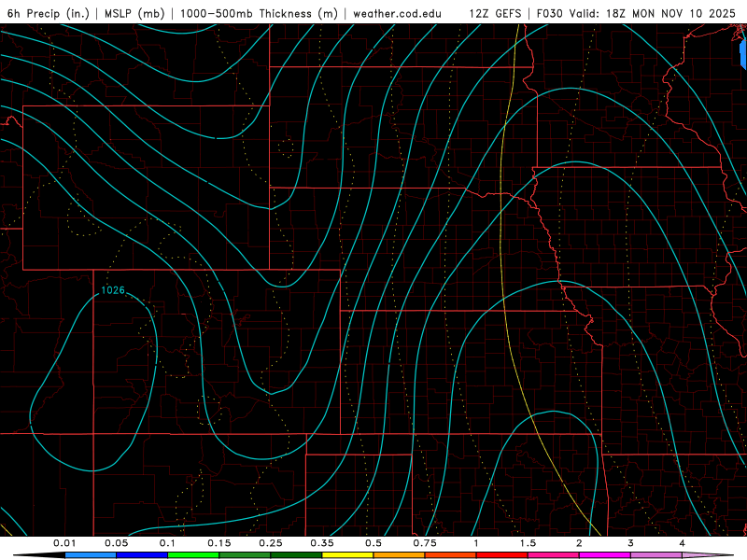Screen dimensions: 747x560
Task: Click the legend value 4
Action: [683, 543]
